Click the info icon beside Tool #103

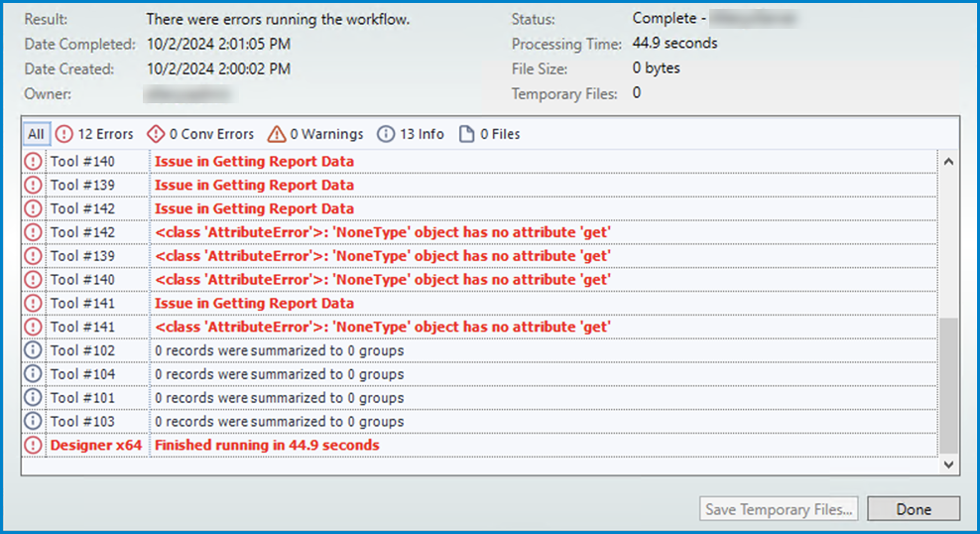[33, 422]
